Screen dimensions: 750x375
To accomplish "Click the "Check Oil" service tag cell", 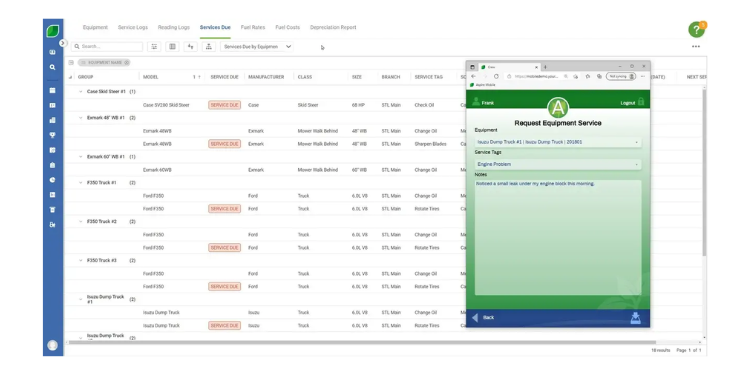I will (x=424, y=105).
